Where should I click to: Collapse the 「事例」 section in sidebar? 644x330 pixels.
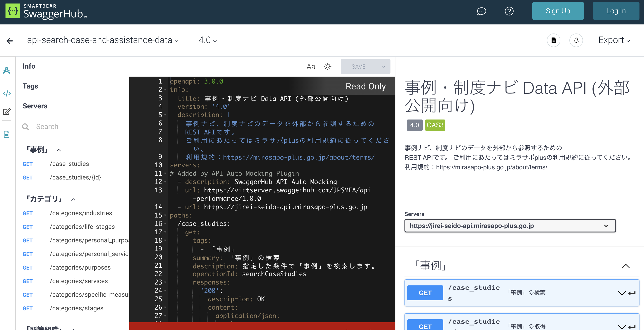tap(59, 150)
